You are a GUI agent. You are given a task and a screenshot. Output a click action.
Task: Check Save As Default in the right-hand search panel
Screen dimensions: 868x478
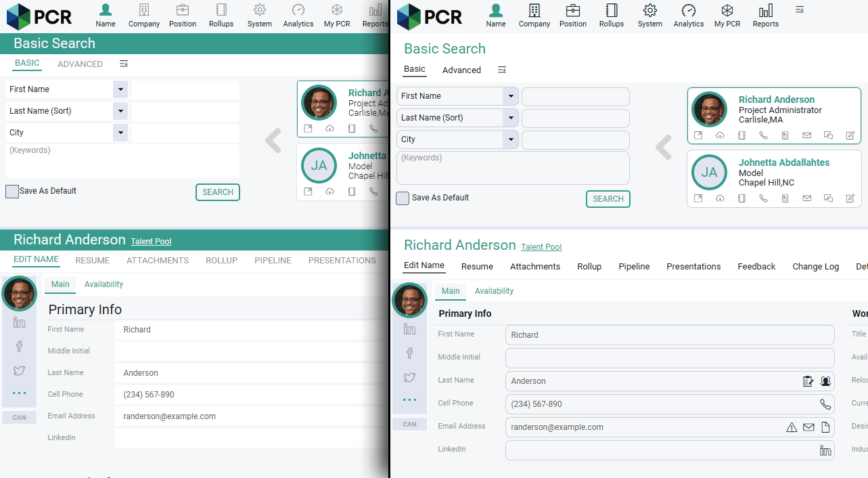(x=403, y=198)
